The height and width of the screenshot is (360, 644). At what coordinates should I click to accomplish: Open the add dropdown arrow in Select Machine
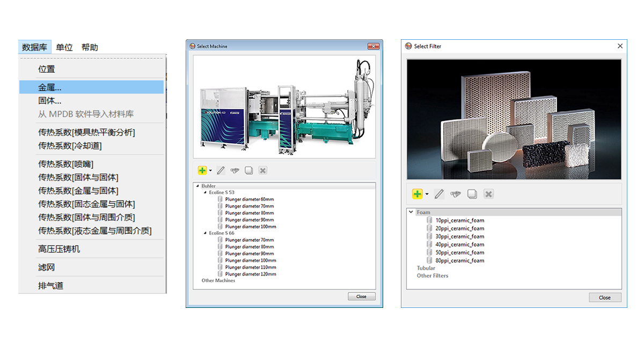click(210, 171)
